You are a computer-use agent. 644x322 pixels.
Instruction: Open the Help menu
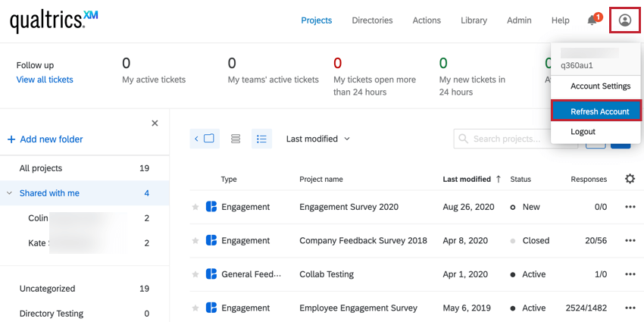coord(560,20)
